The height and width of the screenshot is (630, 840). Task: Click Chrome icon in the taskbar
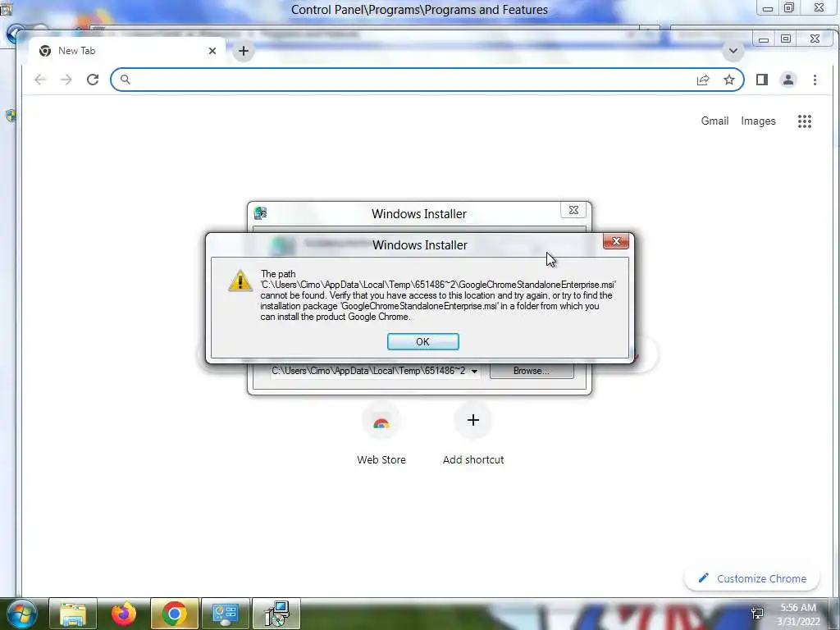point(175,614)
